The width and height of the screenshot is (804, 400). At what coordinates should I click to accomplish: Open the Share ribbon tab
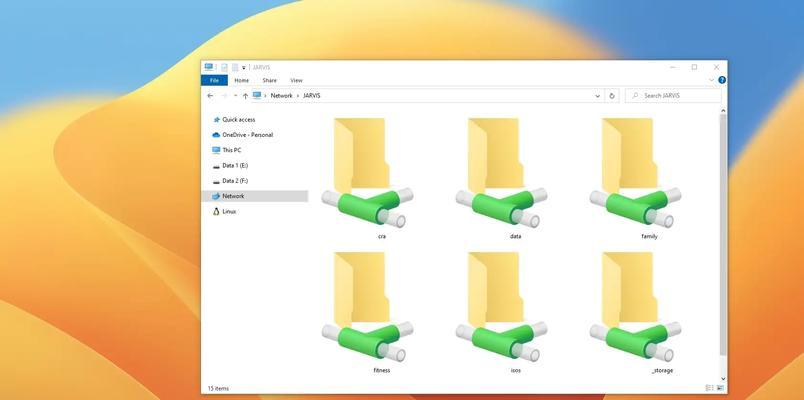pyautogui.click(x=269, y=81)
